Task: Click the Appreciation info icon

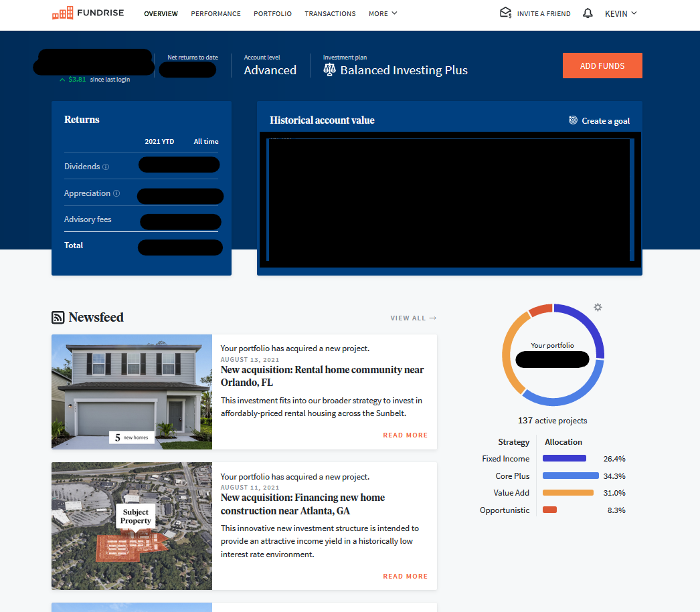Action: (x=116, y=194)
